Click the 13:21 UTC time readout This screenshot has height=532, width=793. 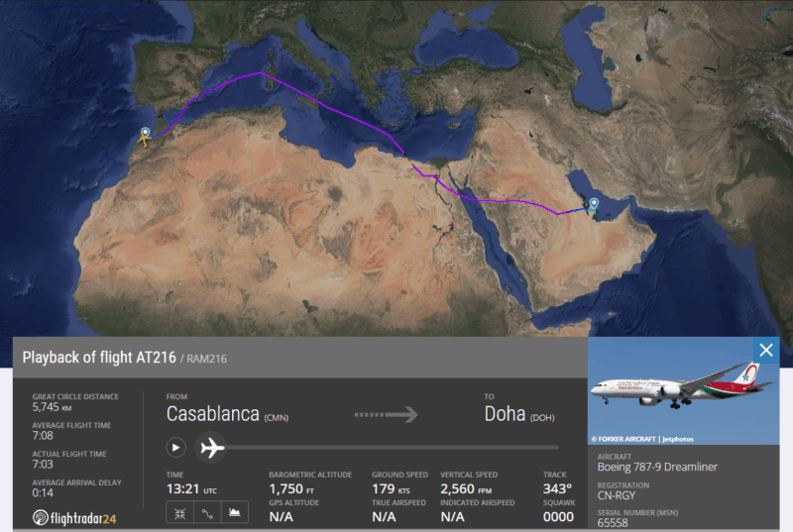point(187,488)
